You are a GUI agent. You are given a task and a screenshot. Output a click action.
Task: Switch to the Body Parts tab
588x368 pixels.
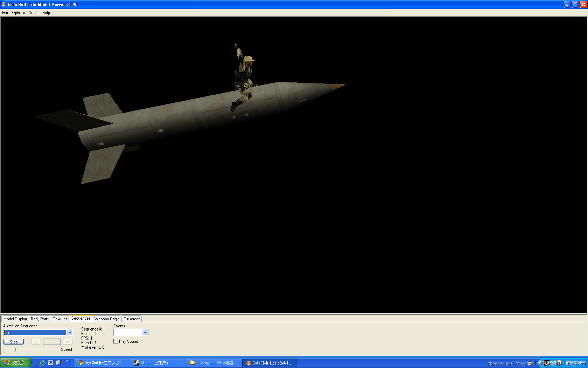tap(40, 319)
